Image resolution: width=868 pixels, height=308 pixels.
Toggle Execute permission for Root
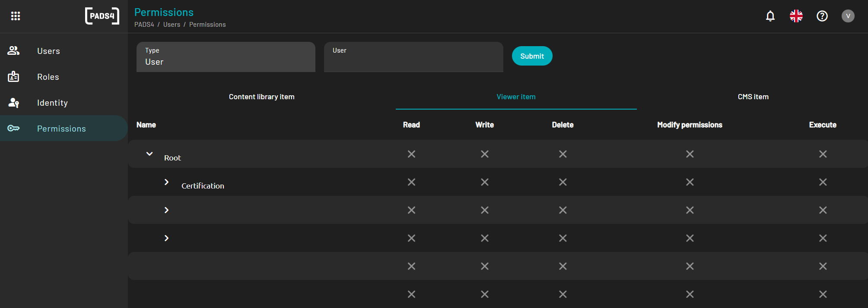pyautogui.click(x=823, y=154)
